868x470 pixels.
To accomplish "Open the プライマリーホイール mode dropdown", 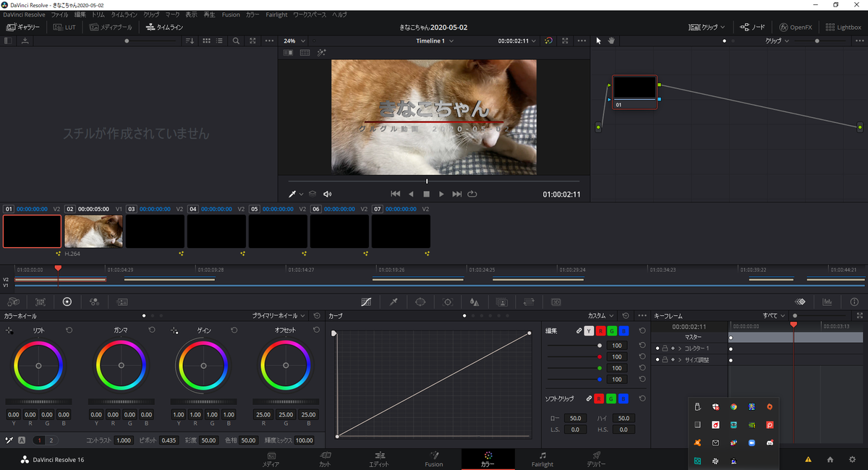I will pyautogui.click(x=279, y=316).
